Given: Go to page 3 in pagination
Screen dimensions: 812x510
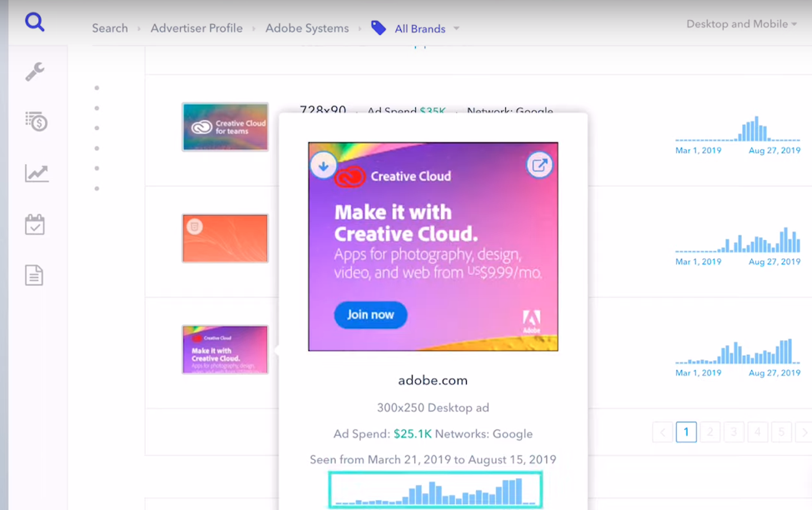Looking at the screenshot, I should 734,432.
